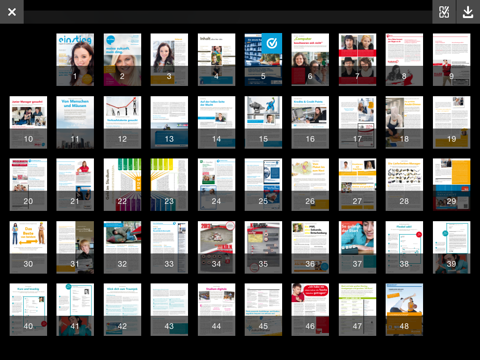480x360 pixels.
Task: Open page 20 thumbnail
Action: (x=28, y=185)
